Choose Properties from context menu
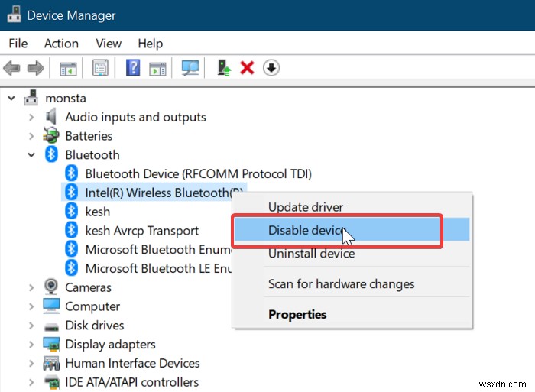 click(x=352, y=314)
